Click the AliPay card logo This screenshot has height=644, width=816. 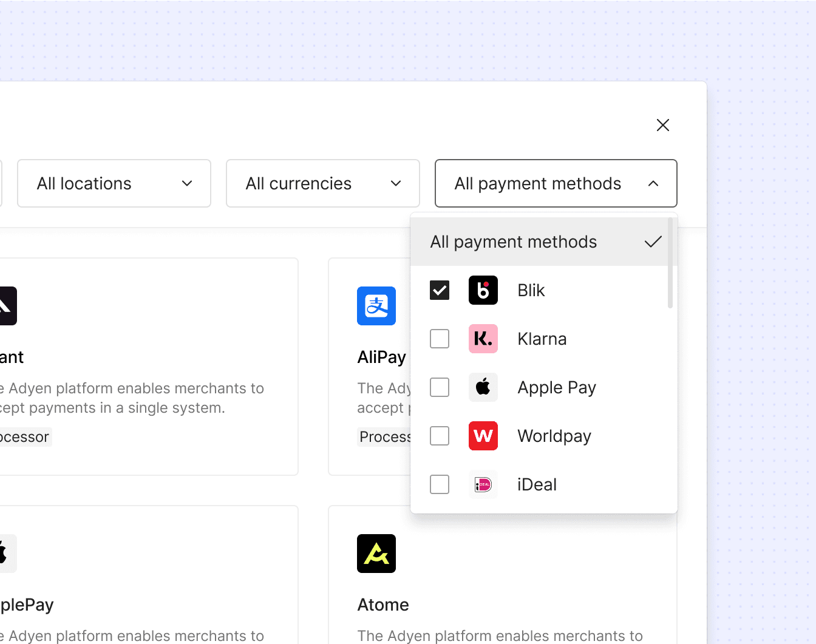click(x=376, y=306)
